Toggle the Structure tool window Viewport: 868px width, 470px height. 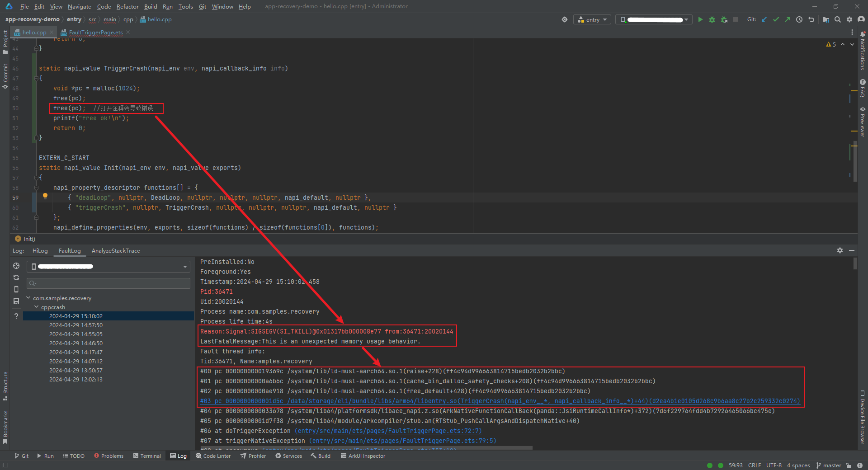coord(5,385)
